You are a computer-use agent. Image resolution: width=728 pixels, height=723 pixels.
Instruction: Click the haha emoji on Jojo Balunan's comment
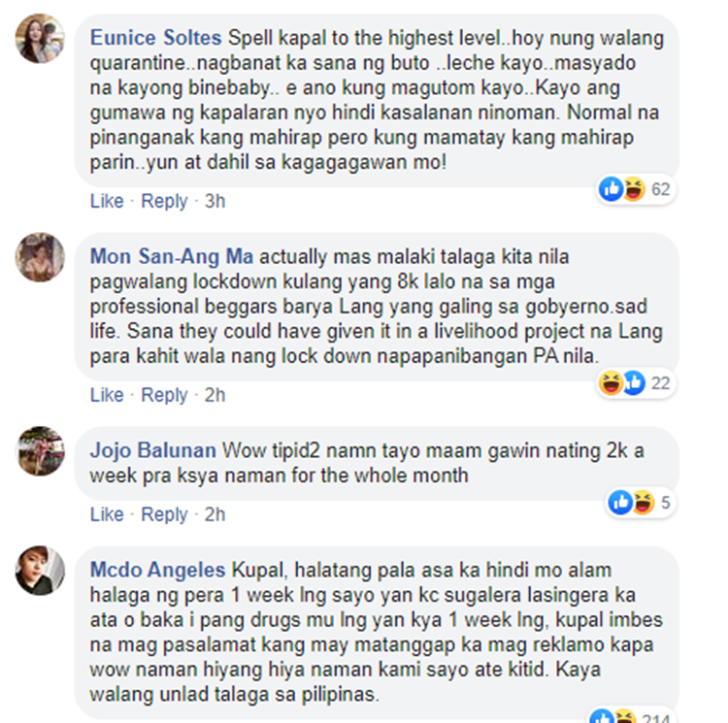pos(643,503)
